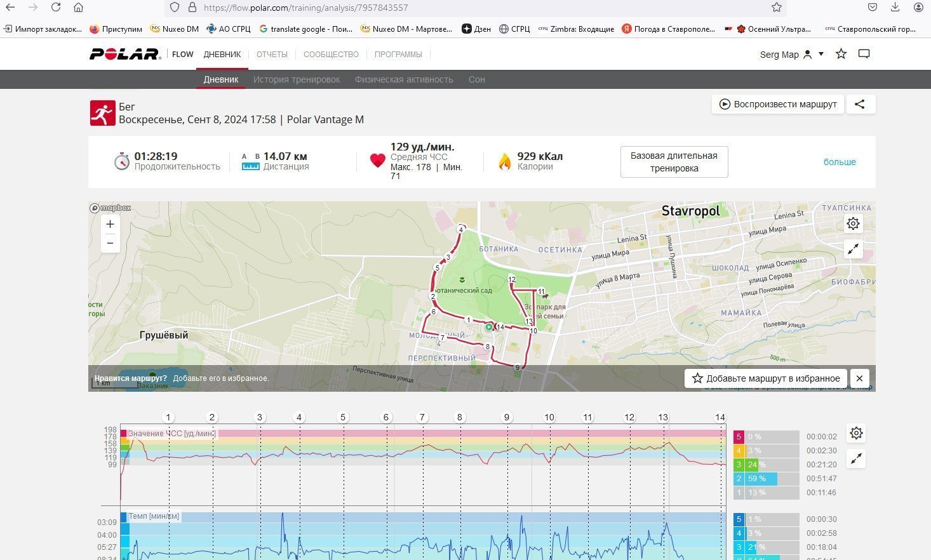Image resolution: width=931 pixels, height=560 pixels.
Task: Click the больше link
Action: coord(840,162)
